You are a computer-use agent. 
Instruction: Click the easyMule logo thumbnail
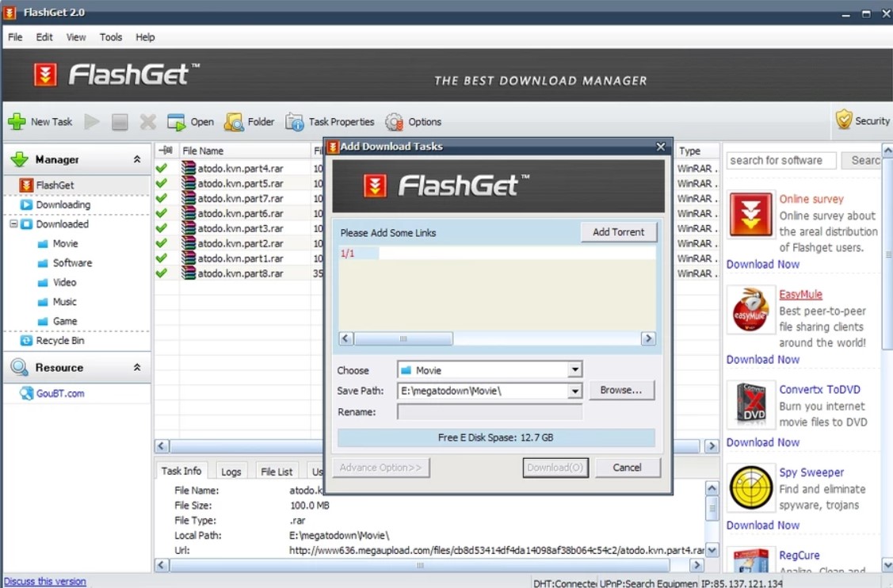750,310
